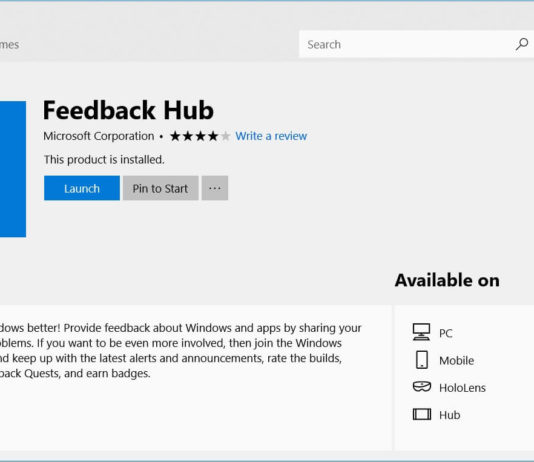Click the Mobile phone icon
Viewport: 534px width, 462px height.
422,360
